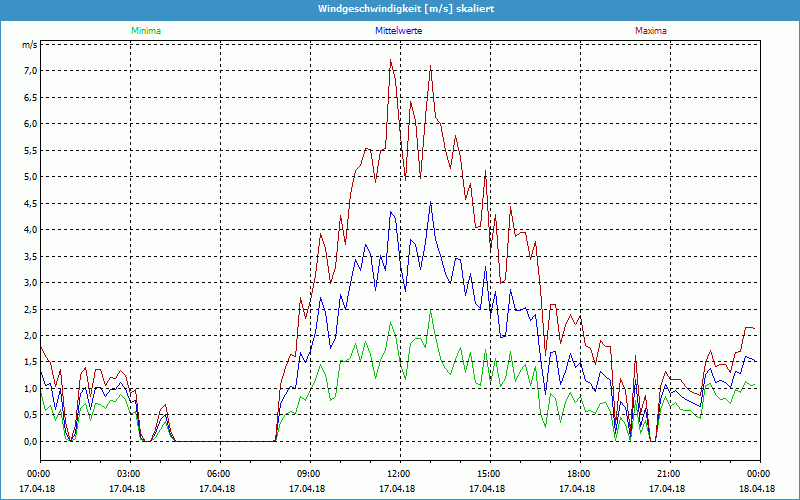Screen dimensions: 800x500
Task: Click the 5,5 y-axis value
Action: [31, 150]
